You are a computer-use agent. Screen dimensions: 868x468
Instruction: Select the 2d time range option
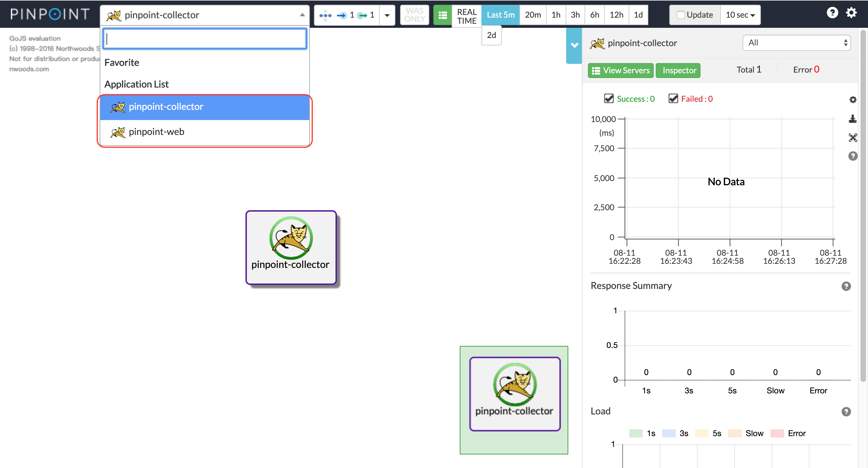coord(492,35)
